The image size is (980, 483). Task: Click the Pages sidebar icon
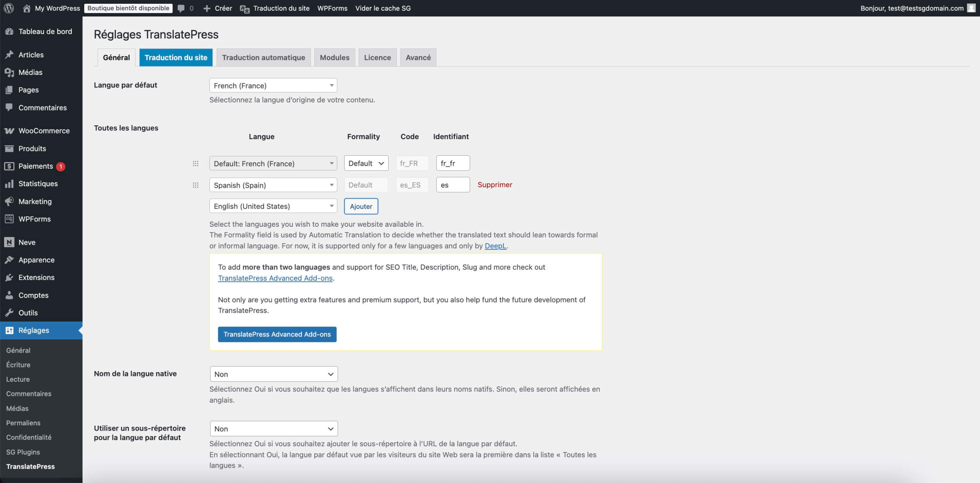[x=9, y=90]
